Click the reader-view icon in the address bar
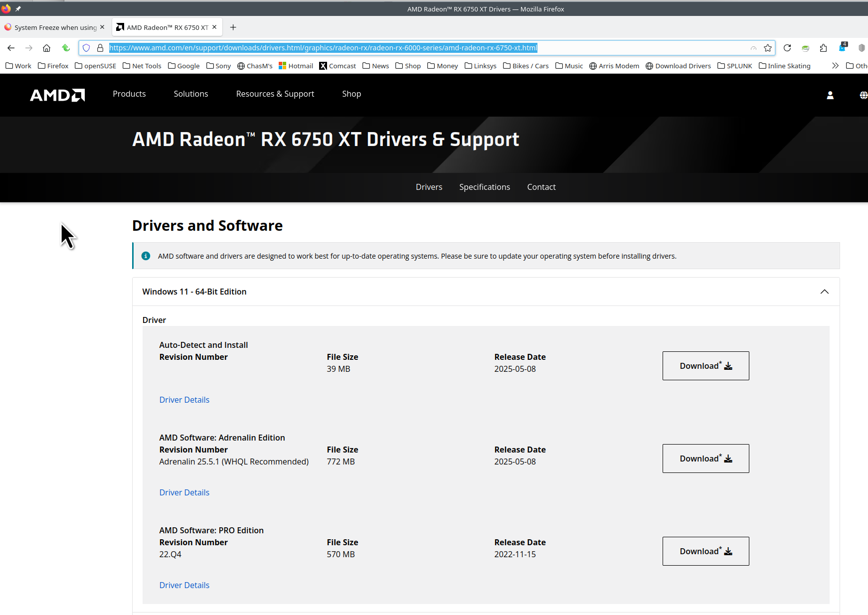The image size is (868, 615). coord(753,48)
